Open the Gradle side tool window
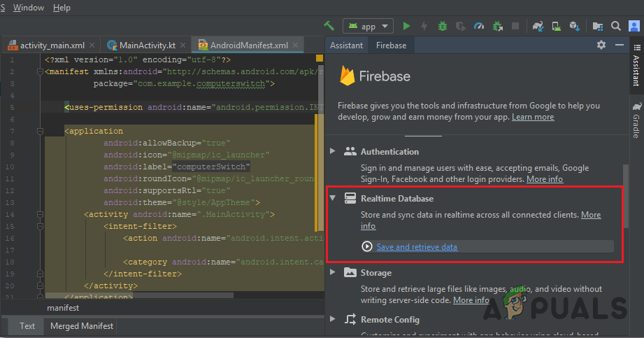 (x=636, y=123)
